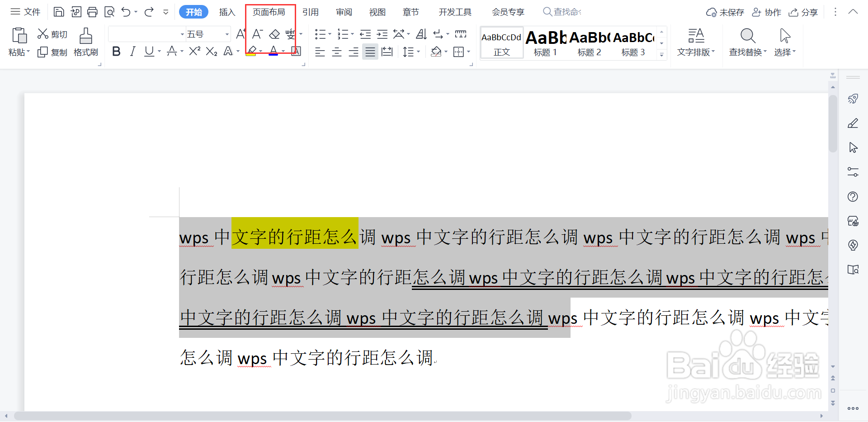The image size is (868, 422).
Task: Switch to 审阅 review tab
Action: (344, 12)
